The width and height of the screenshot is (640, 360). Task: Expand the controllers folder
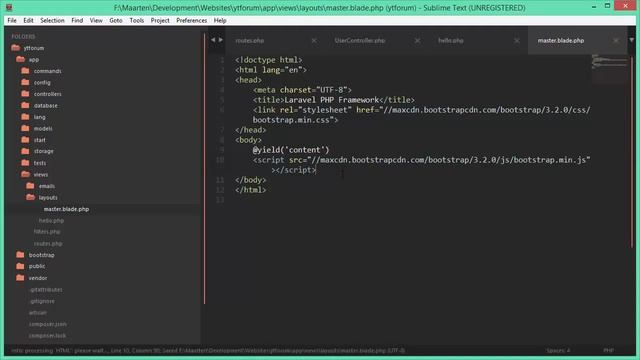pyautogui.click(x=25, y=93)
